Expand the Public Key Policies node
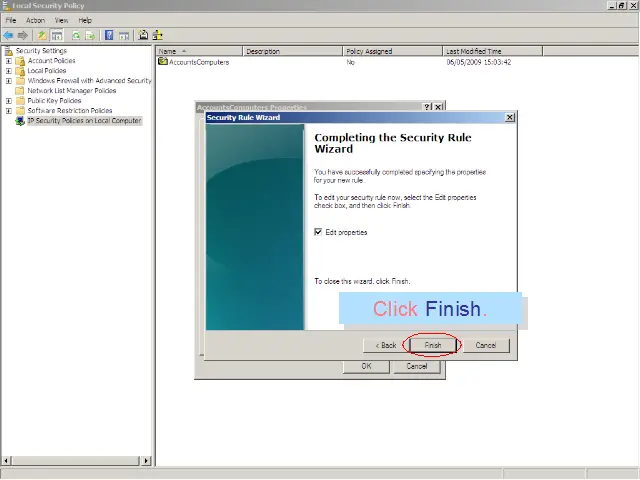Screen dimensions: 640x480 (9, 101)
